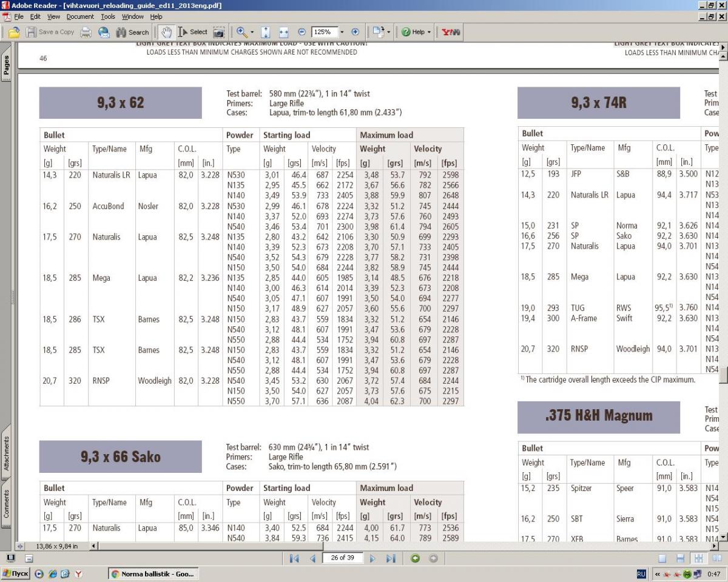Viewport: 728px width, 582px height.
Task: Click the Open file folder icon
Action: click(x=13, y=32)
